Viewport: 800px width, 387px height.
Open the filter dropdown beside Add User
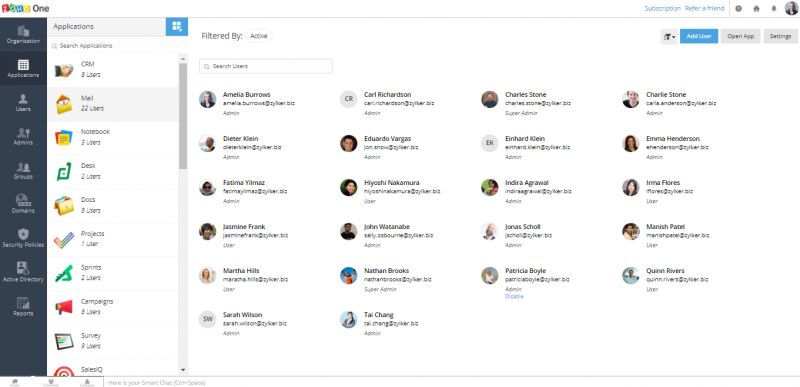pyautogui.click(x=669, y=37)
